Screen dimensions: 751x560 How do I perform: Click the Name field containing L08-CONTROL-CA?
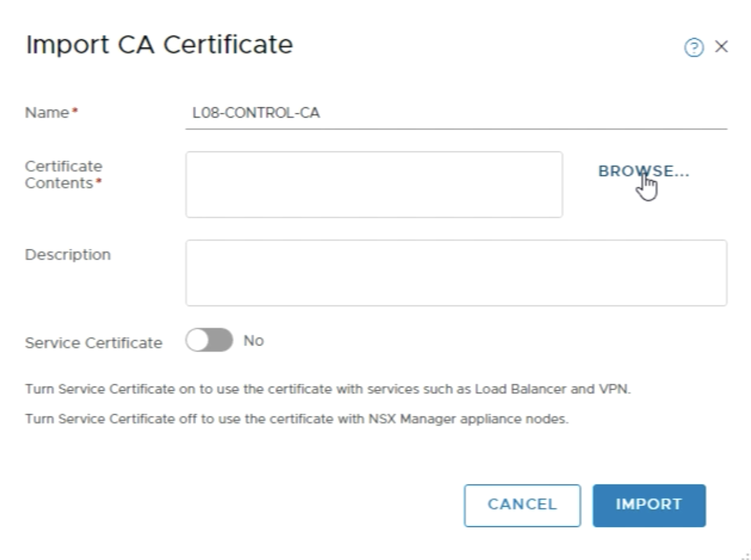pos(456,113)
